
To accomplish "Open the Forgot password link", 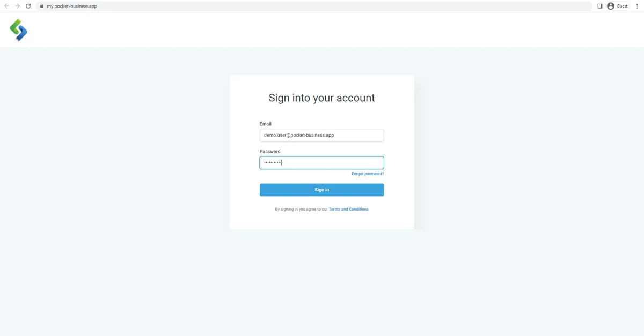I will [368, 174].
